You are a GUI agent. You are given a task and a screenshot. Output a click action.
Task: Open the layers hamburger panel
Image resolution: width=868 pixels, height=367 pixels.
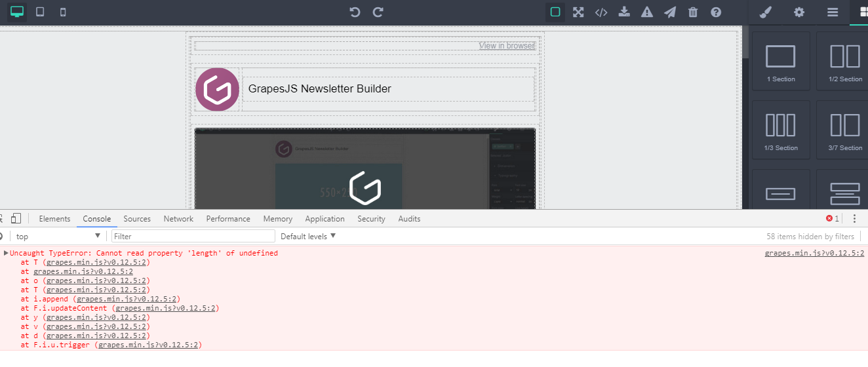point(833,12)
